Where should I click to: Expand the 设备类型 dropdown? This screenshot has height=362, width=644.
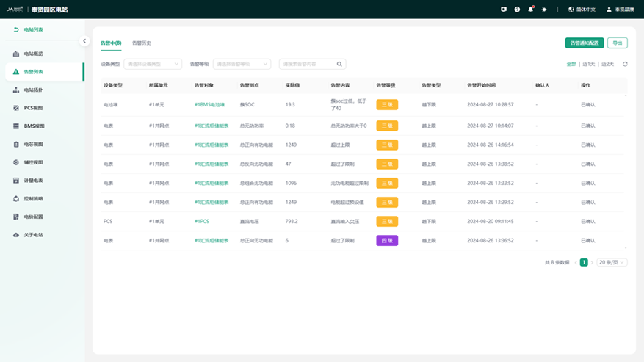pyautogui.click(x=153, y=65)
